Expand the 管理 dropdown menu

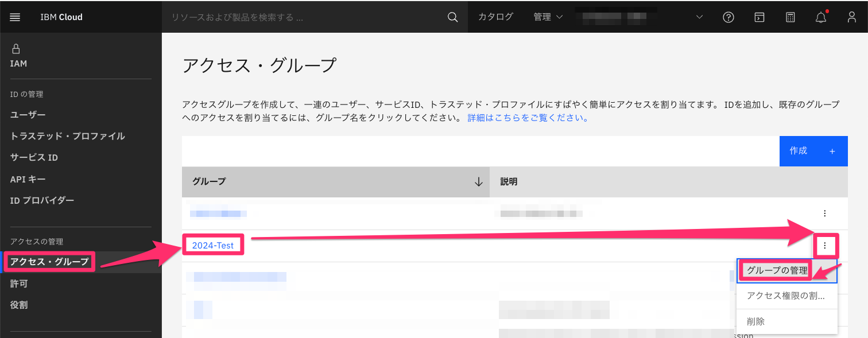click(x=548, y=17)
